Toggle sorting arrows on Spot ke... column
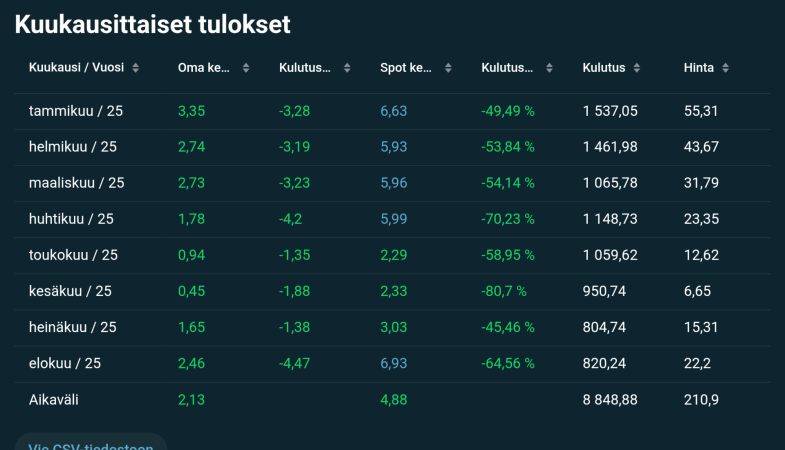The width and height of the screenshot is (785, 450). [x=448, y=68]
